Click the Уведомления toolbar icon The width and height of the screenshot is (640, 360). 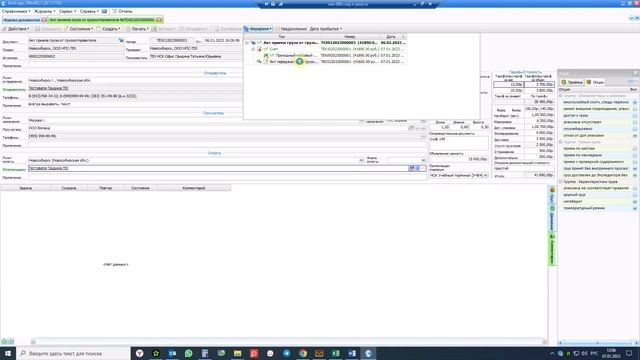(x=278, y=29)
